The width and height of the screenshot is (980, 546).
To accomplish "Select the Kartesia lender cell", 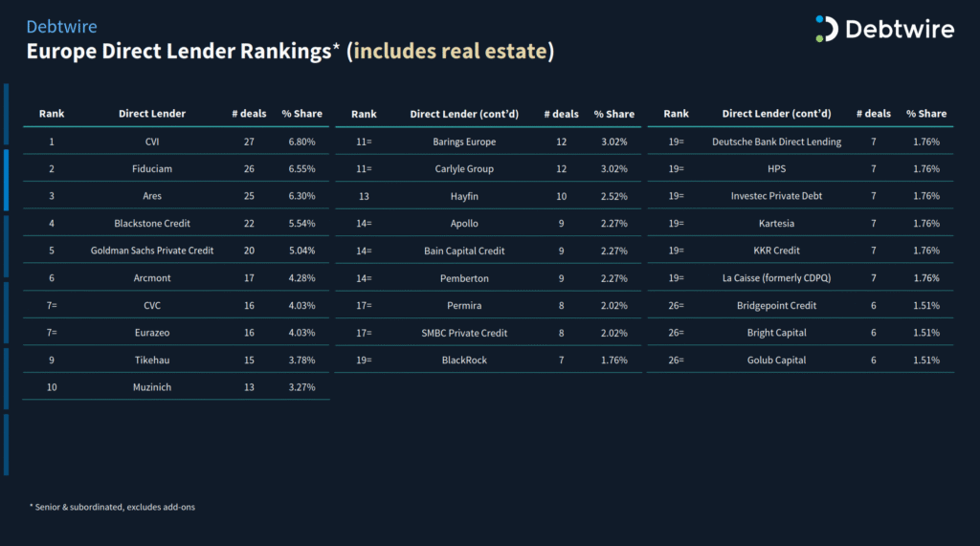I will (777, 223).
